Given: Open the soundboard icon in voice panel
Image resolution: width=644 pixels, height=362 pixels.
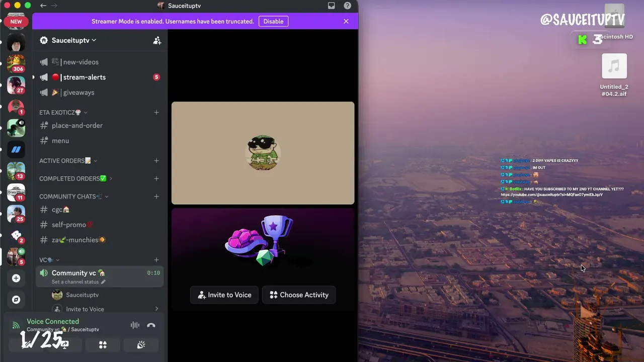Looking at the screenshot, I should [141, 345].
